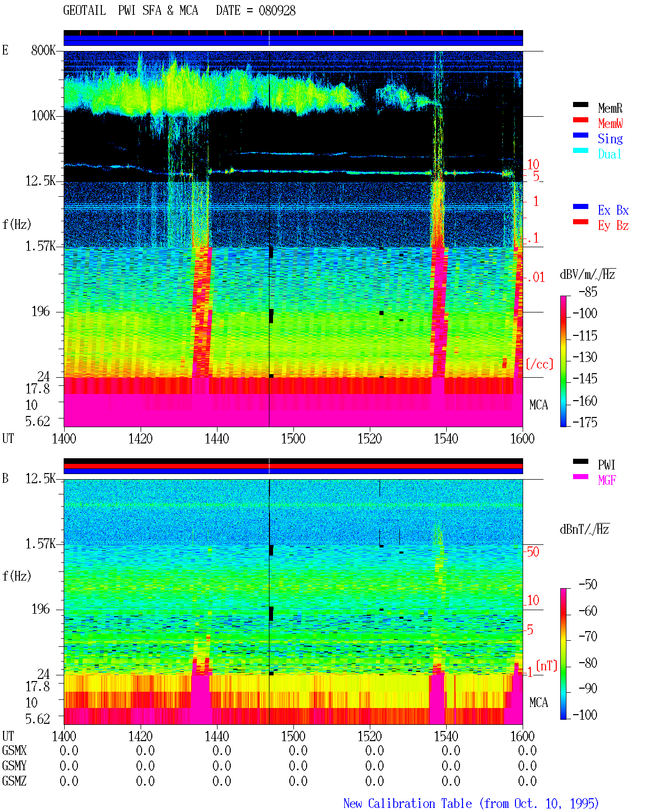Click the blue Ex Bx legend swatch
The height and width of the screenshot is (812, 652).
[x=580, y=206]
